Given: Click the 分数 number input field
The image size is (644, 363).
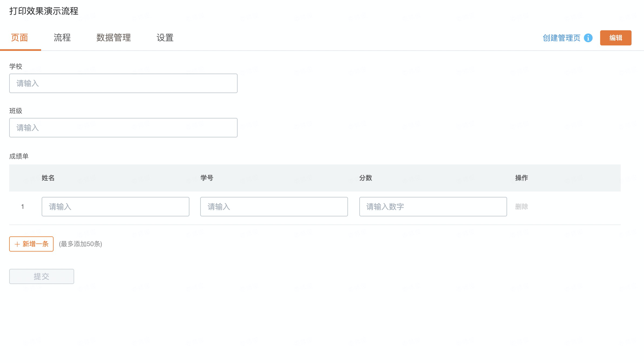Looking at the screenshot, I should (x=433, y=207).
